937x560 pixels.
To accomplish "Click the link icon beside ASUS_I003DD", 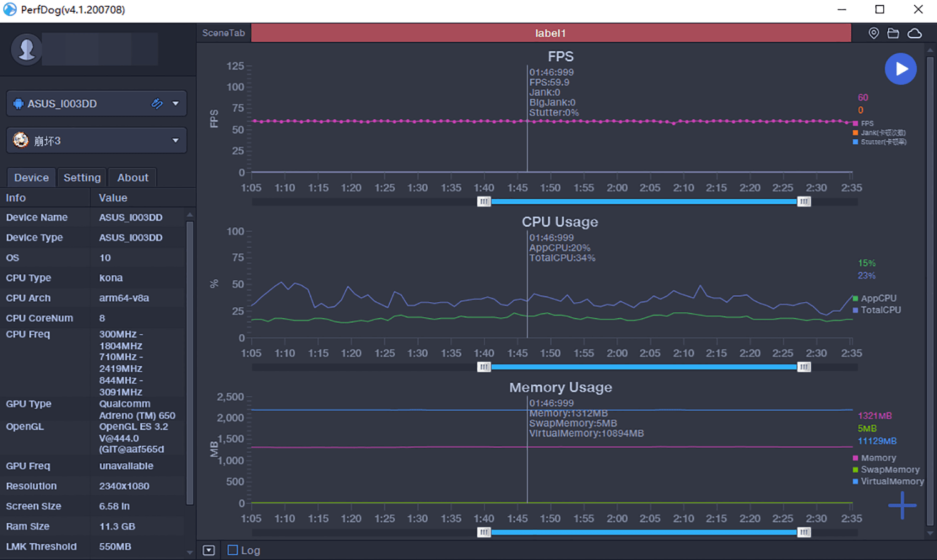I will (157, 104).
